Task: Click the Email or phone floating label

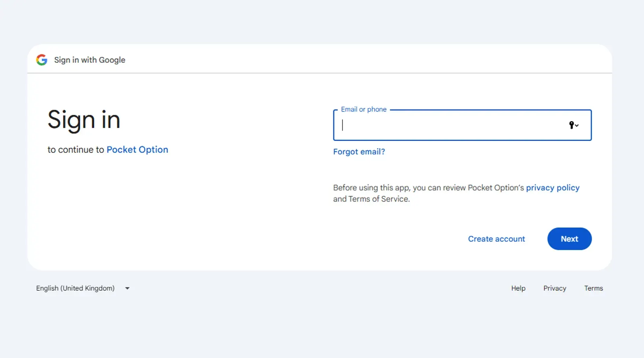Action: pos(363,110)
